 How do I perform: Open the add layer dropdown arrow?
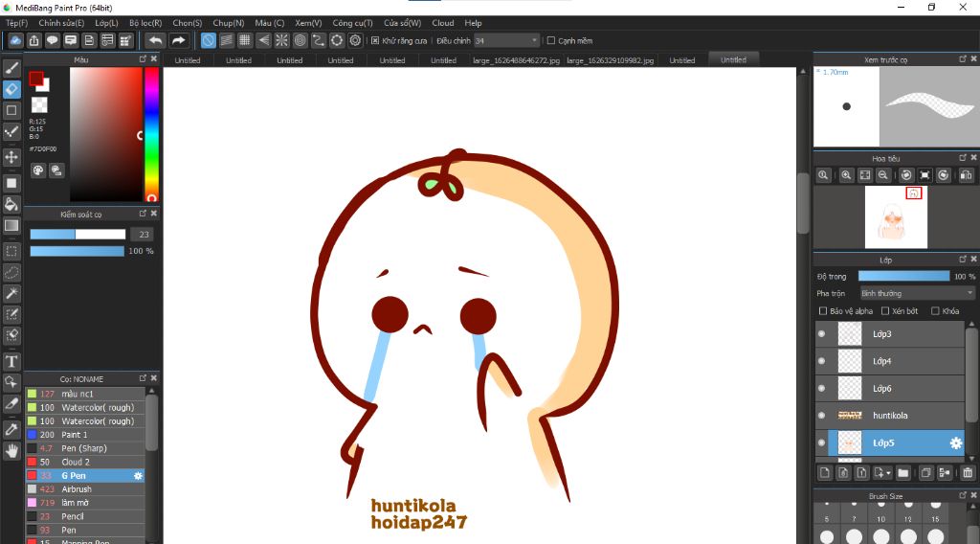coord(888,473)
